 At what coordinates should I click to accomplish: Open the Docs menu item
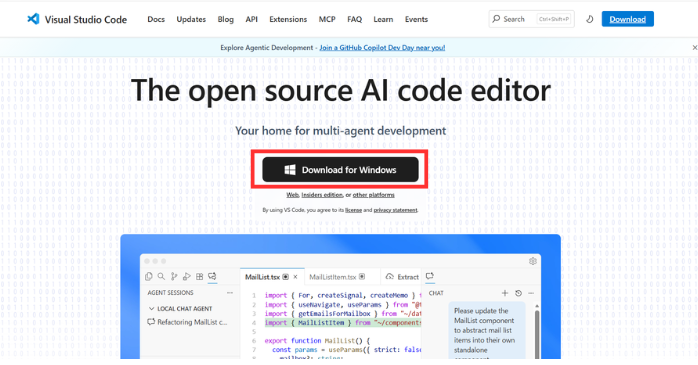[x=156, y=19]
